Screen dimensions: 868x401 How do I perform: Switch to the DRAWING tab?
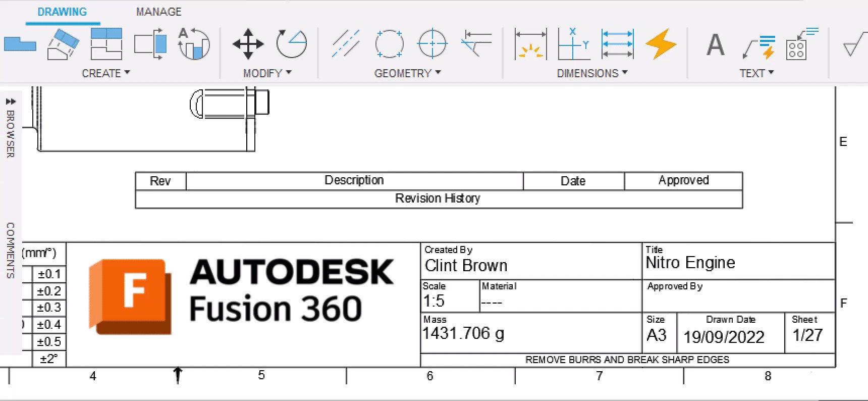[63, 12]
